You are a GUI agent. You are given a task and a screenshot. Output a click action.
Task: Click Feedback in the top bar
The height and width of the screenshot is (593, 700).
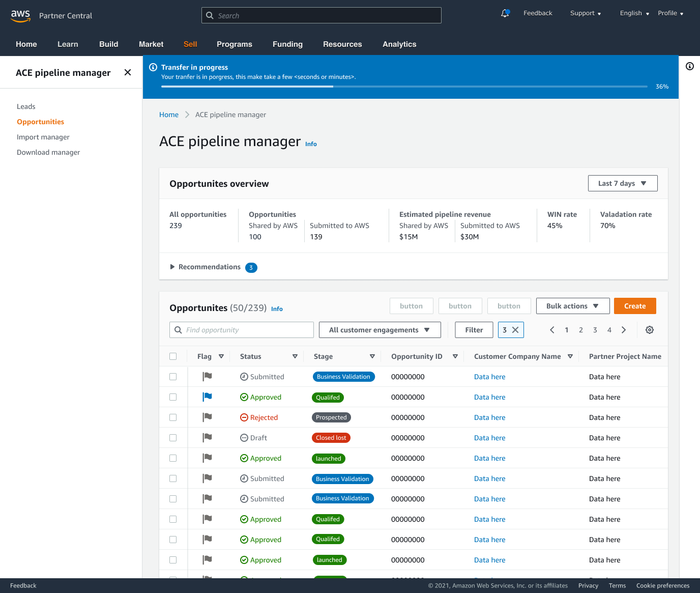coord(538,13)
